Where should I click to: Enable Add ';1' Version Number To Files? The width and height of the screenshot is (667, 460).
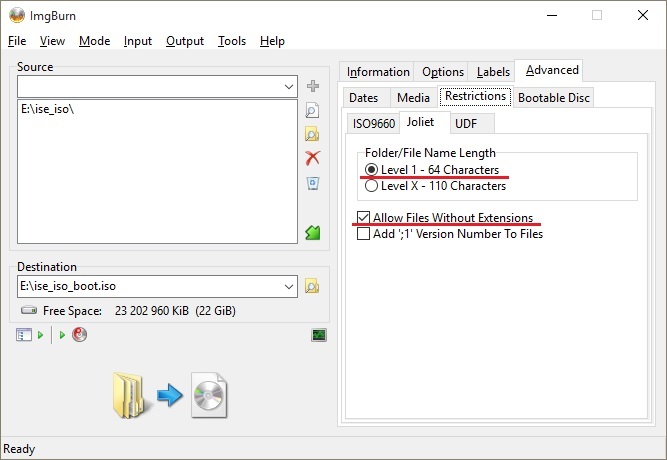[x=450, y=234]
